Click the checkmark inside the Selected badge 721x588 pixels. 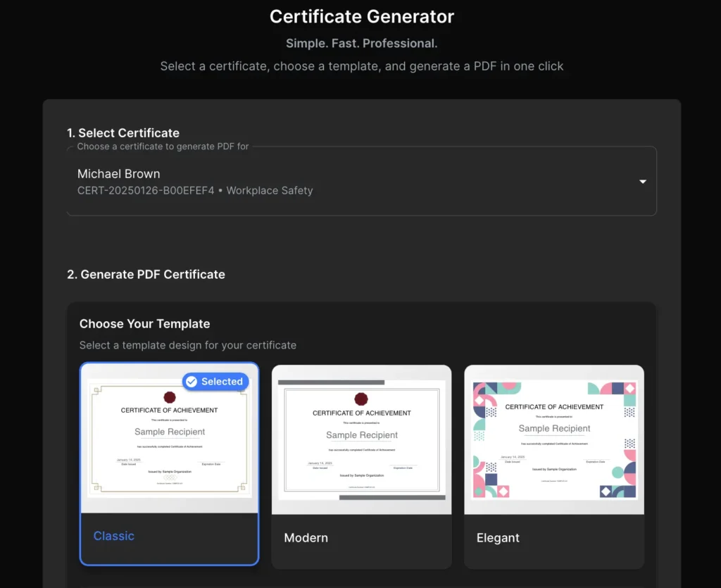[x=191, y=382]
